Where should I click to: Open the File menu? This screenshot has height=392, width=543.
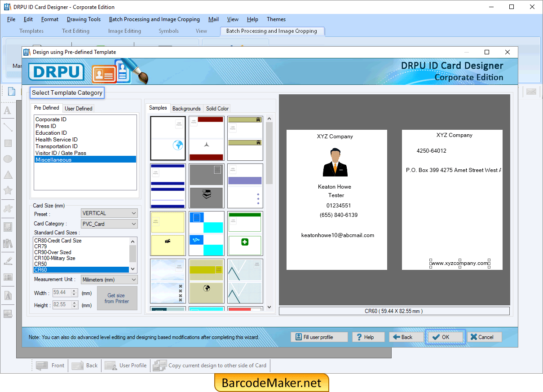coord(11,19)
